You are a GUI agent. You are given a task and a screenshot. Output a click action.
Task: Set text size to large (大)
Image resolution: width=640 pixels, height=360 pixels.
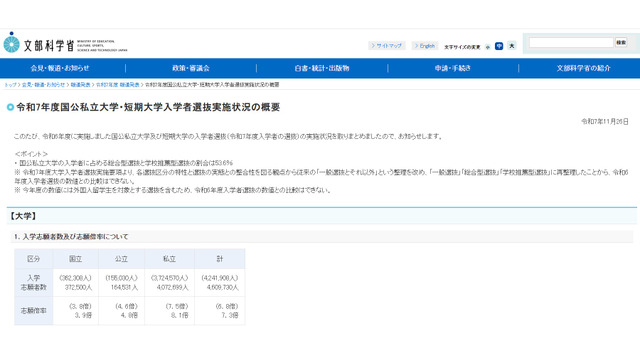coord(511,46)
